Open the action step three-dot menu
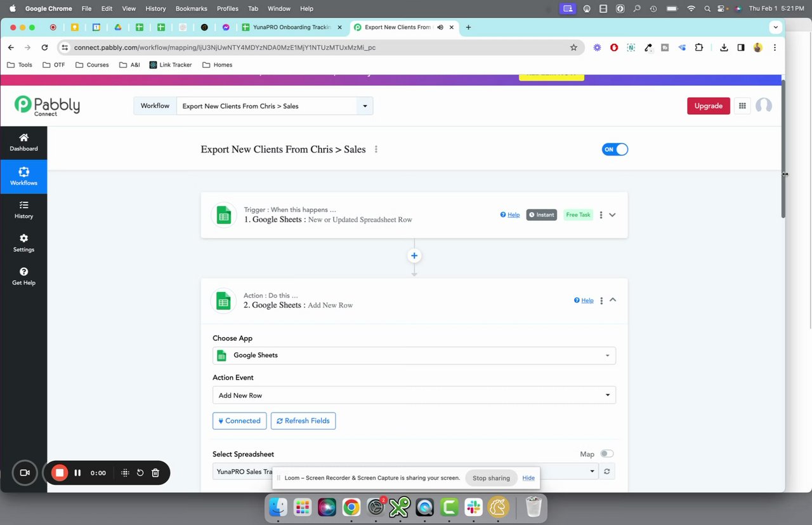812x525 pixels. coord(601,300)
